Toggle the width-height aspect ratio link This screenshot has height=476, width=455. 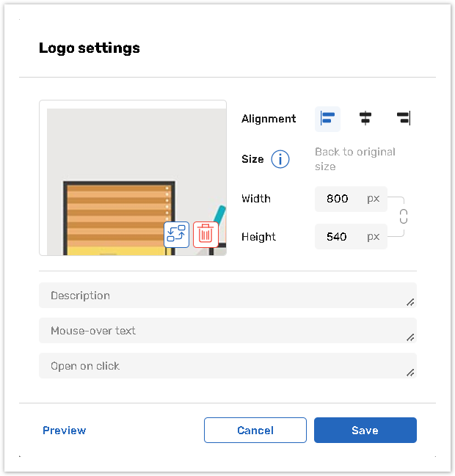coord(403,217)
